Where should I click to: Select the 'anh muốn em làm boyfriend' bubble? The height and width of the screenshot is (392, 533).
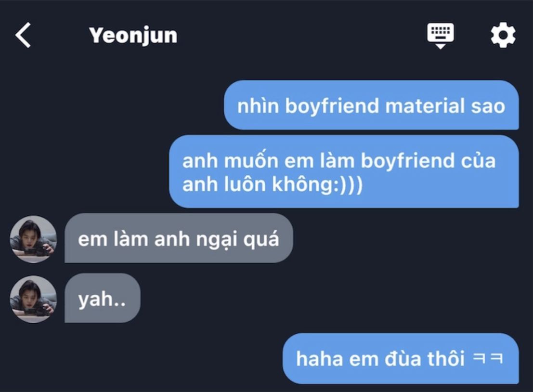[344, 171]
